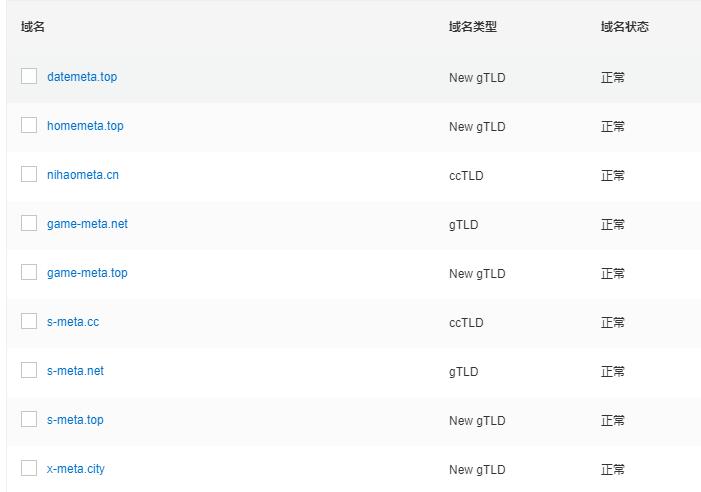Open the s-meta.top link

[x=75, y=420]
